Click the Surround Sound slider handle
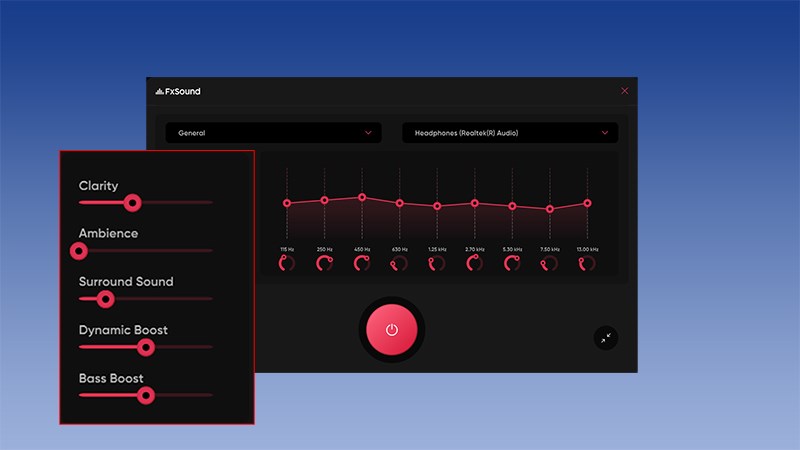Image resolution: width=800 pixels, height=450 pixels. pyautogui.click(x=106, y=299)
